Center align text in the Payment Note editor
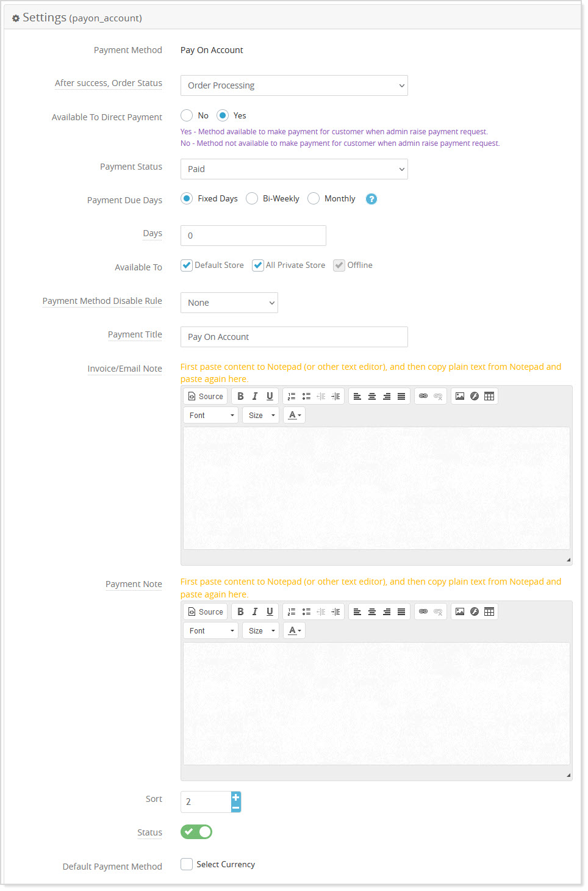The height and width of the screenshot is (891, 588). [372, 611]
